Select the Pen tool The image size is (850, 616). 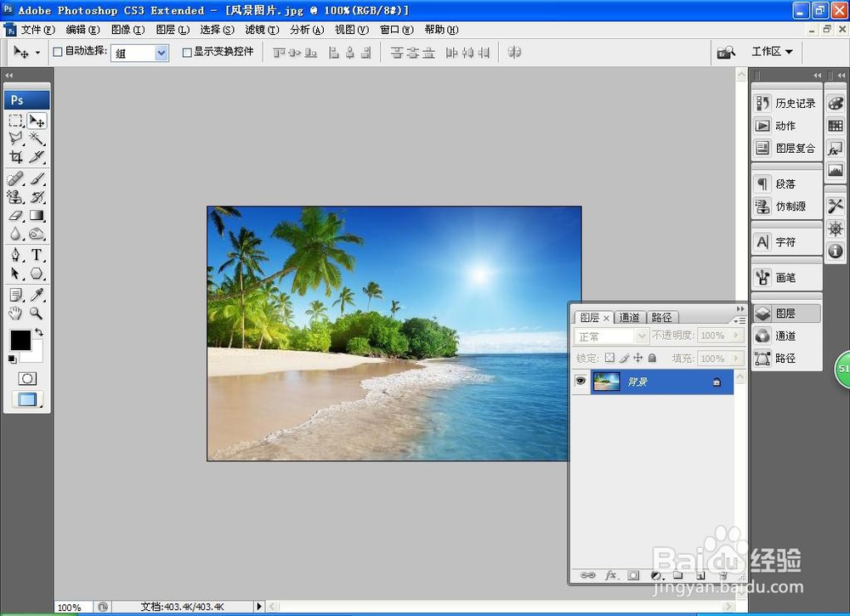(x=15, y=255)
